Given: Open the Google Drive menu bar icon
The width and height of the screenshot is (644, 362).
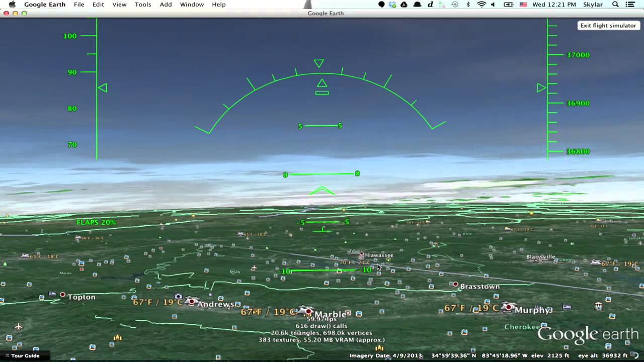Looking at the screenshot, I should click(x=405, y=5).
